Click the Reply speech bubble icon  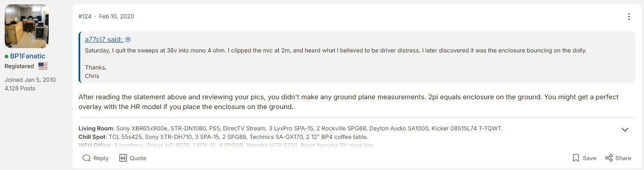tap(86, 158)
